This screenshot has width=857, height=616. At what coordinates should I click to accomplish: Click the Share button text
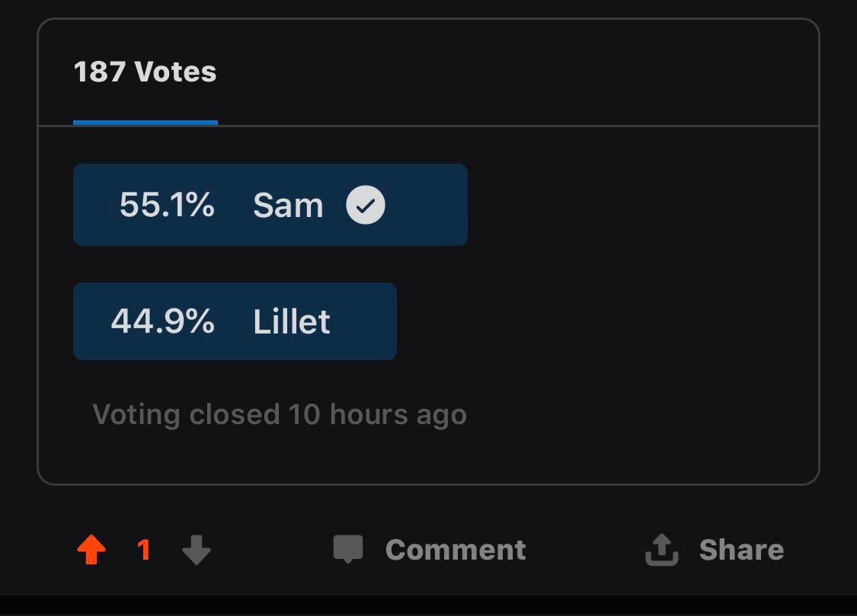click(x=740, y=548)
